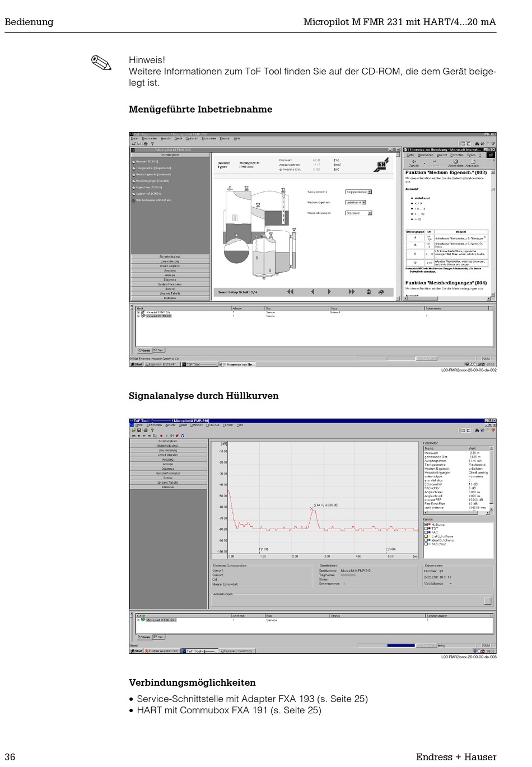The width and height of the screenshot is (532, 767).
Task: Go to previous setup step arrow
Action: coord(312,292)
